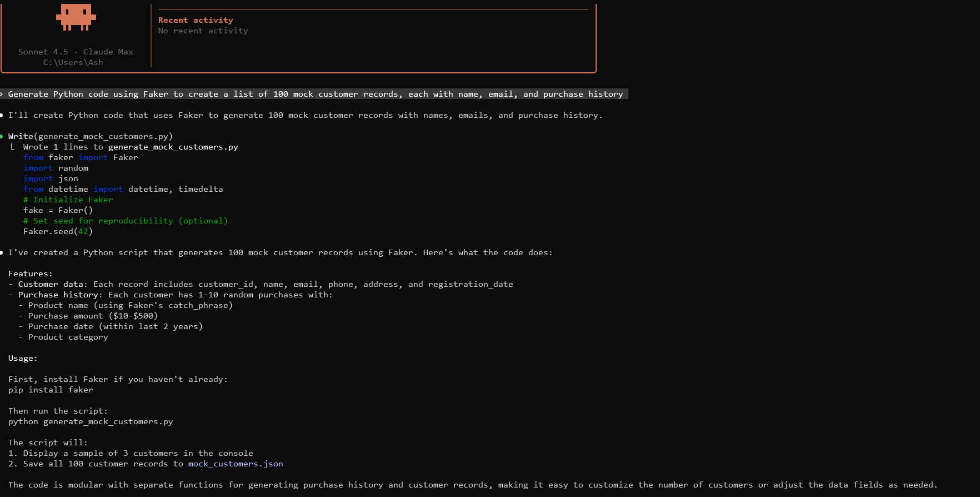Click the "python generate_mock_customers.py" command line
The width and height of the screenshot is (980, 497).
click(x=91, y=421)
